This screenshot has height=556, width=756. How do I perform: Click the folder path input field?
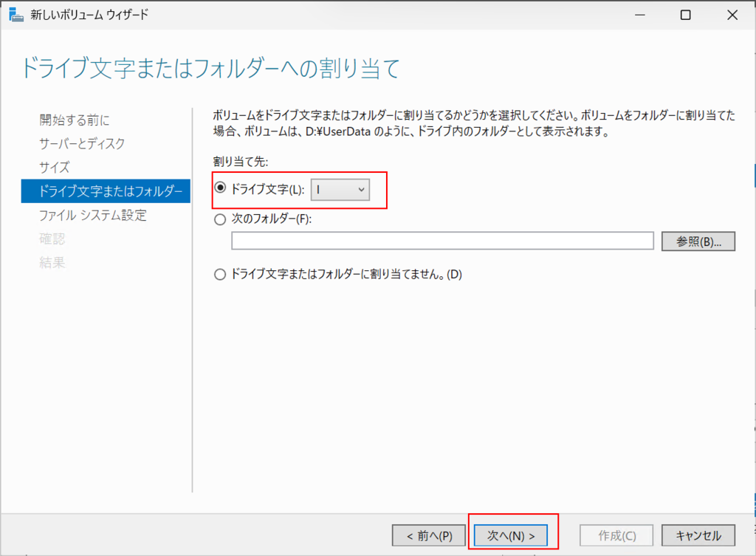tap(442, 241)
